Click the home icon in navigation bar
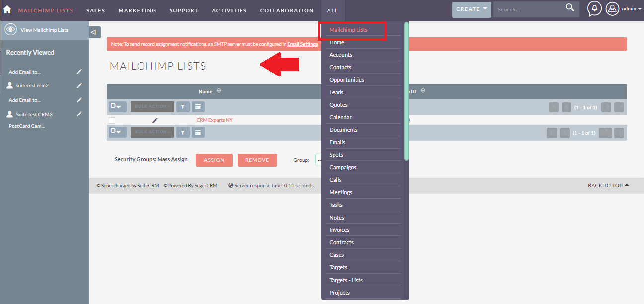 point(7,9)
